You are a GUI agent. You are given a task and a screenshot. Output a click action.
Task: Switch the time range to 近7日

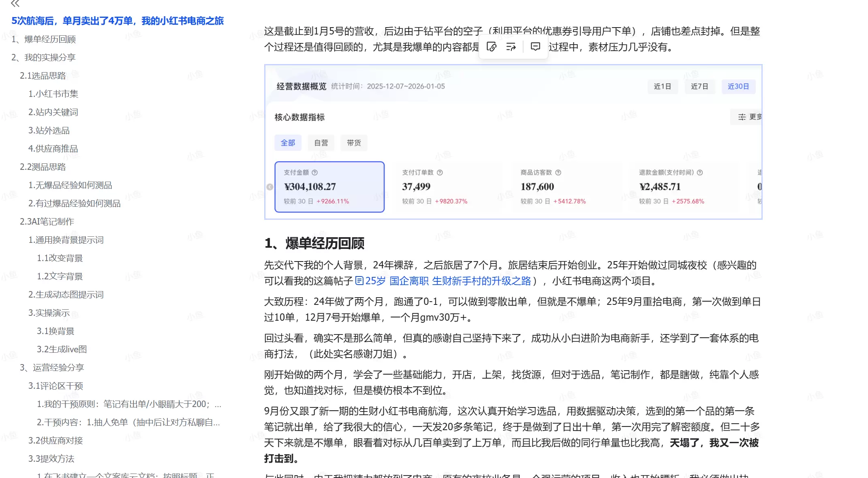[700, 86]
